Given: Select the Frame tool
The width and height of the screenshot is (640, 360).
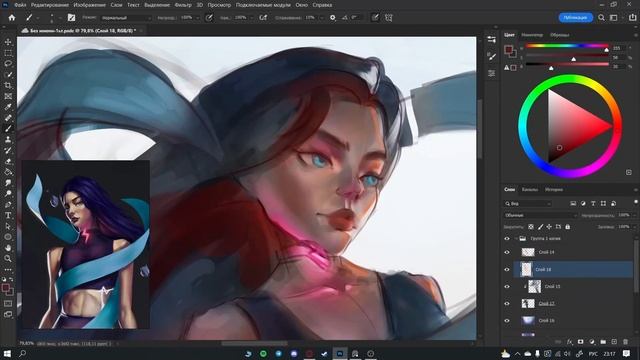Looking at the screenshot, I should [8, 96].
